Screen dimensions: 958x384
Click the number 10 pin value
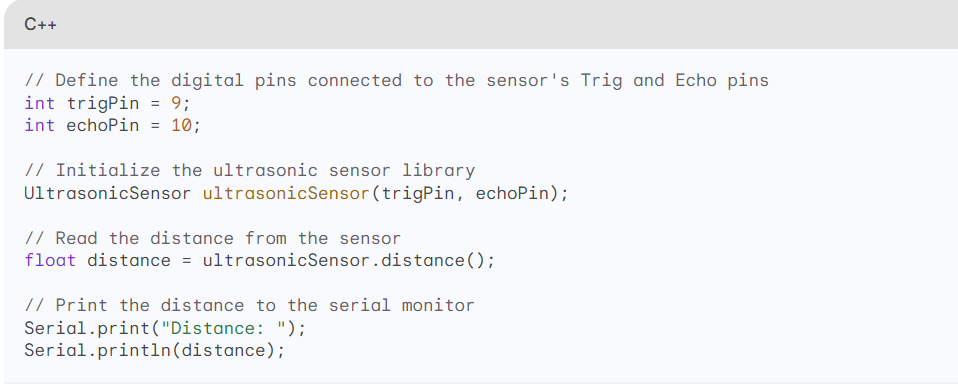tap(181, 126)
